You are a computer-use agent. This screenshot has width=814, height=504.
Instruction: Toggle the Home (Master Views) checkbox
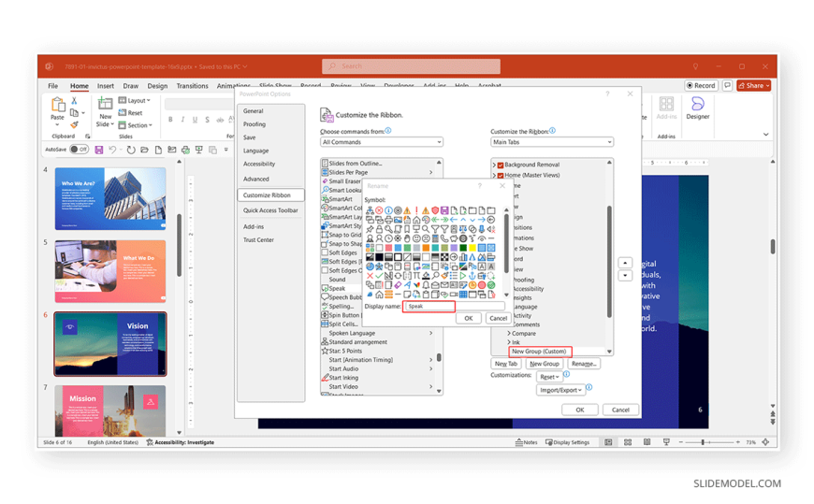coord(501,175)
